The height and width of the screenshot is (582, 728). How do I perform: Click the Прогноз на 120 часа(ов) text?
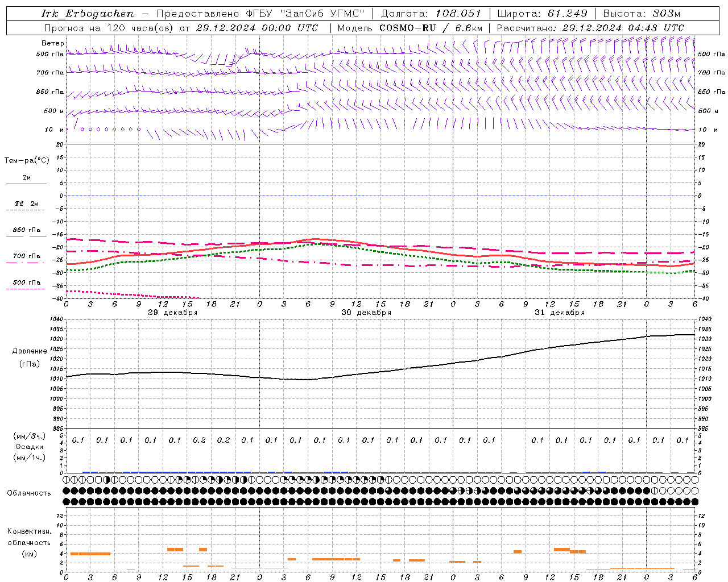[x=110, y=28]
